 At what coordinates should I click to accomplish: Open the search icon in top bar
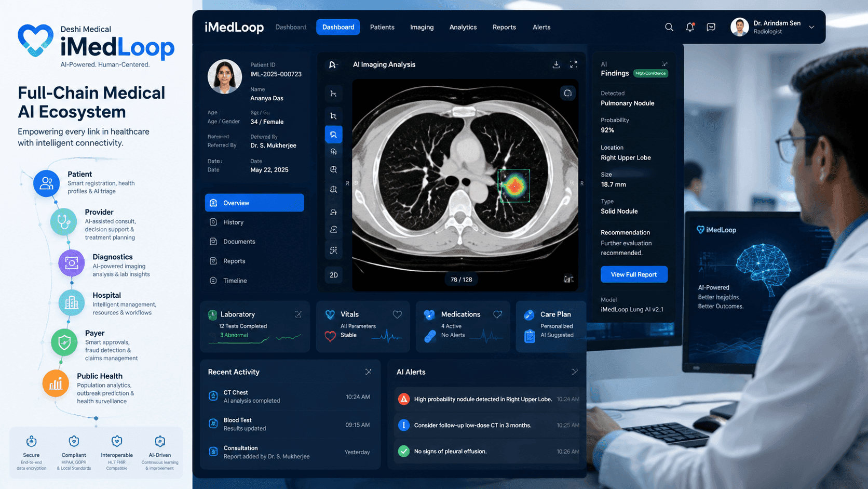pos(669,27)
